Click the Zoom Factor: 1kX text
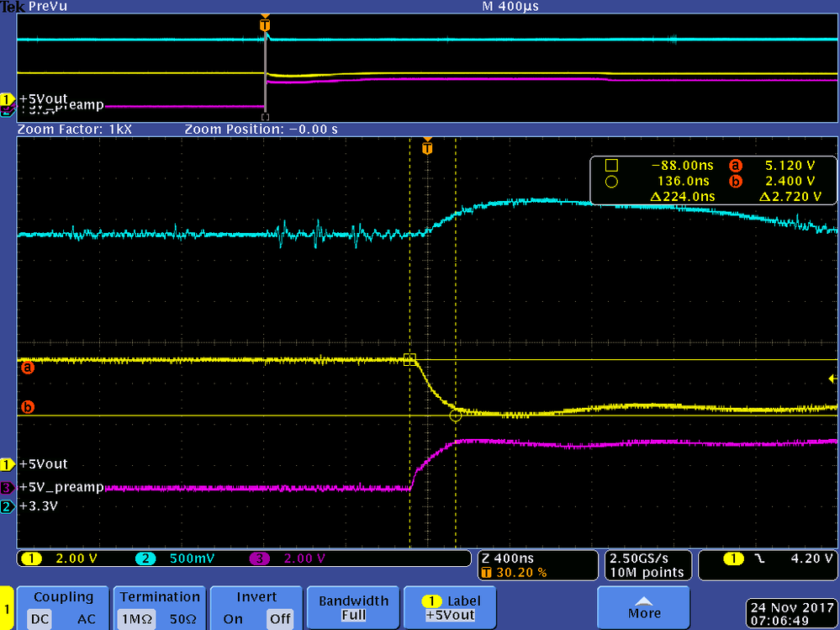Image resolution: width=840 pixels, height=630 pixels. 74,129
